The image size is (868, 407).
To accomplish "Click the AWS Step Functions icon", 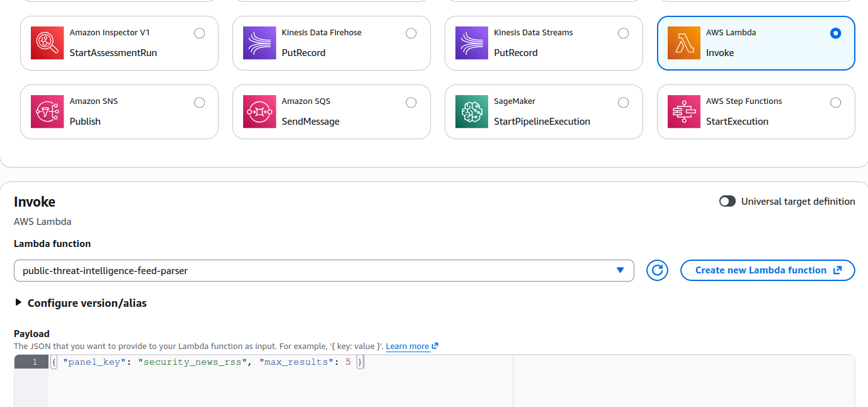I will pyautogui.click(x=684, y=112).
